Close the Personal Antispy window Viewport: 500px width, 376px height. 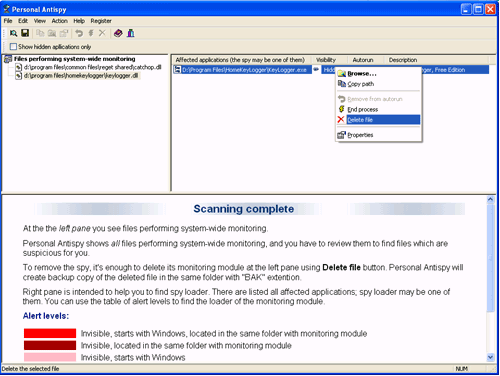(490, 9)
